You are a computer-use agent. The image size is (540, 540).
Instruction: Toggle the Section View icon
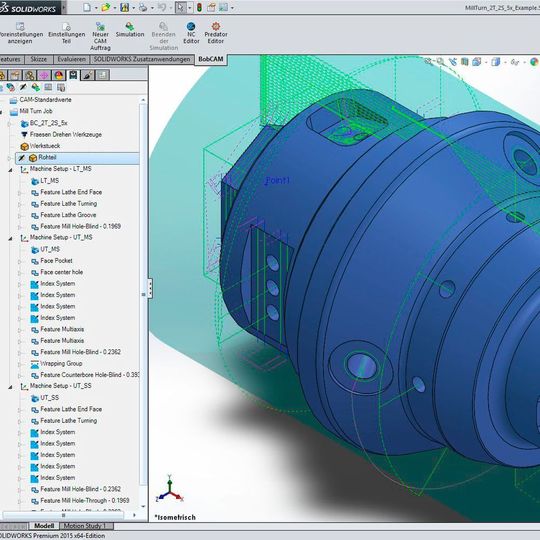point(465,62)
